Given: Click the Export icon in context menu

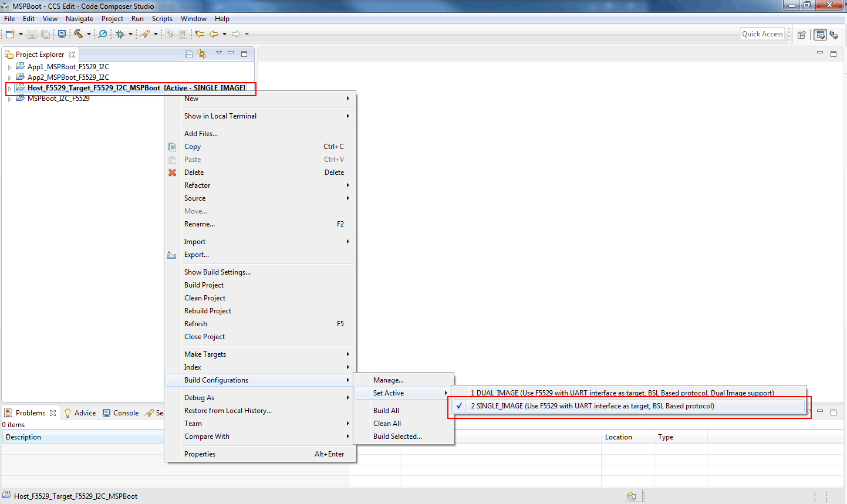Looking at the screenshot, I should (172, 255).
